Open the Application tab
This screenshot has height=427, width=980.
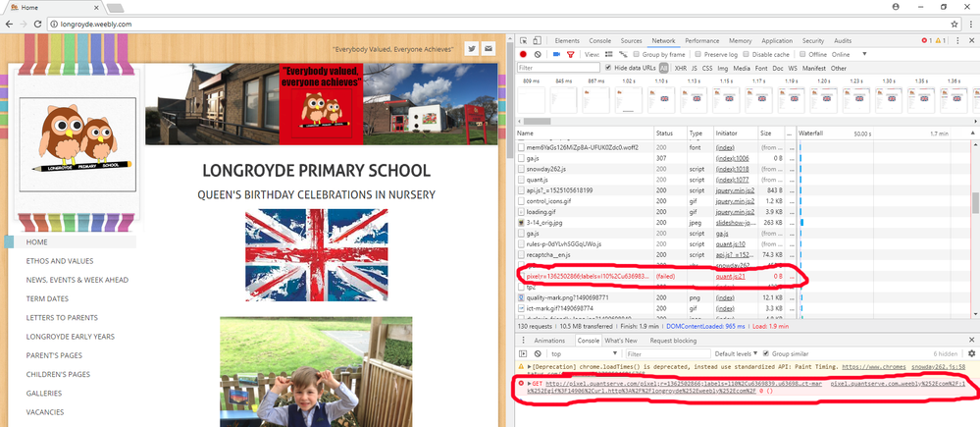[x=777, y=40]
